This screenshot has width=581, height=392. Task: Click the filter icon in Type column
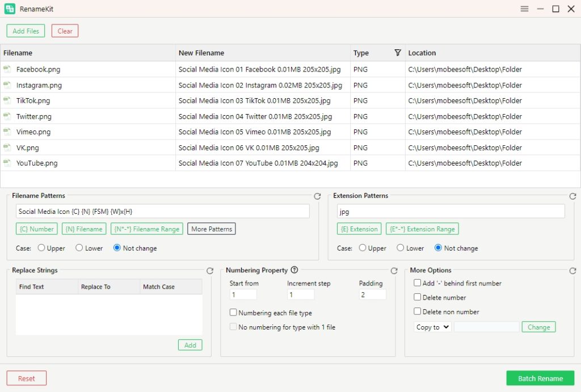coord(398,53)
